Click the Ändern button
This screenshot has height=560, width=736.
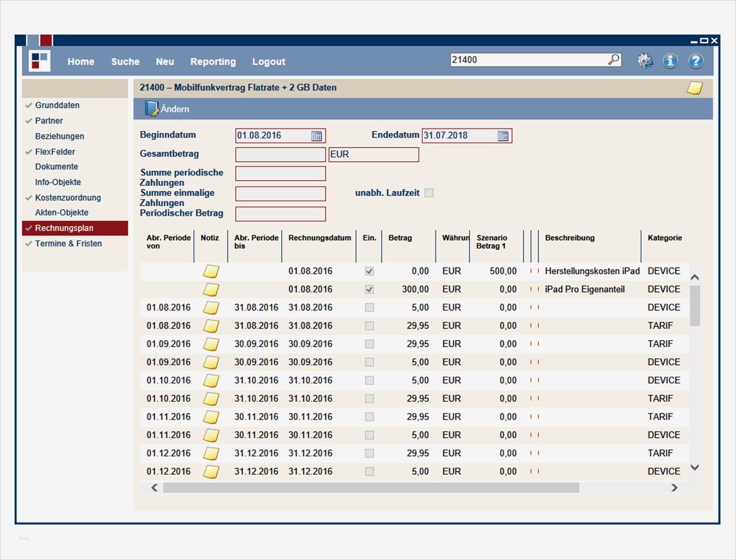click(x=168, y=108)
